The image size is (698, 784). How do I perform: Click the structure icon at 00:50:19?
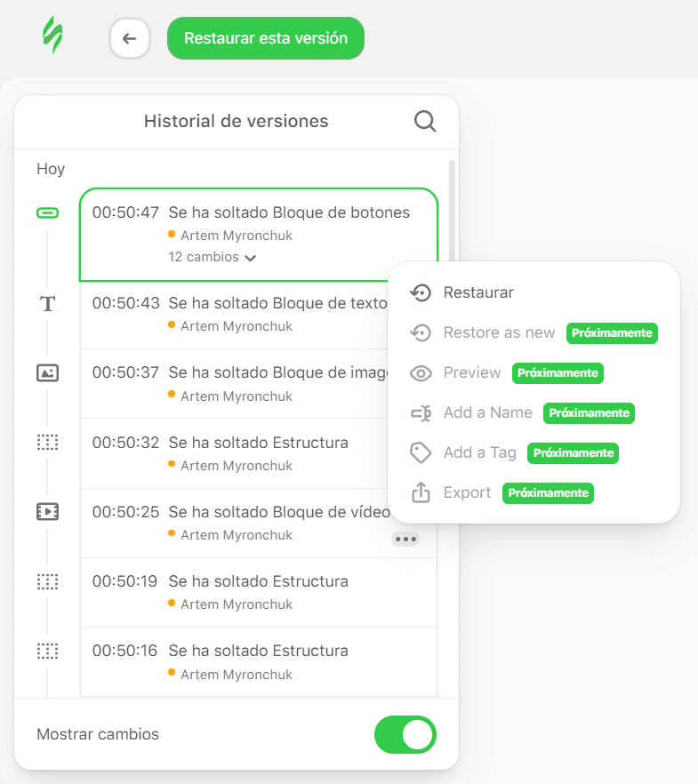pyautogui.click(x=47, y=581)
